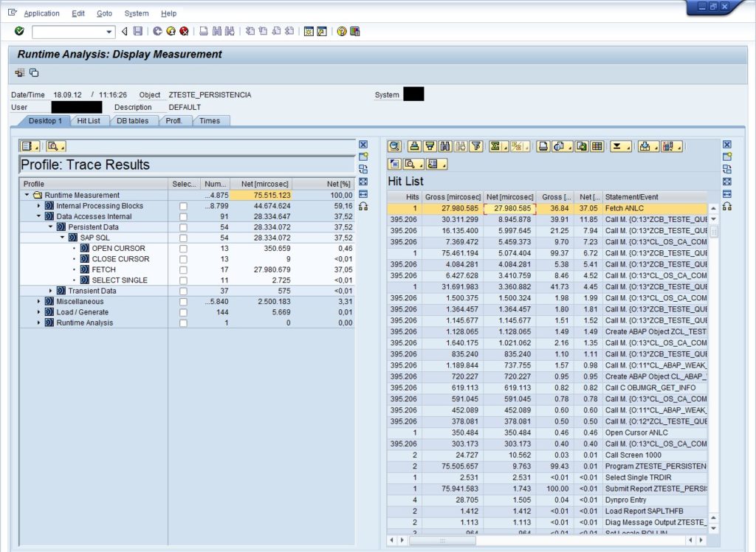Click the Save diskette icon in toolbar
The image size is (756, 552).
pyautogui.click(x=137, y=32)
